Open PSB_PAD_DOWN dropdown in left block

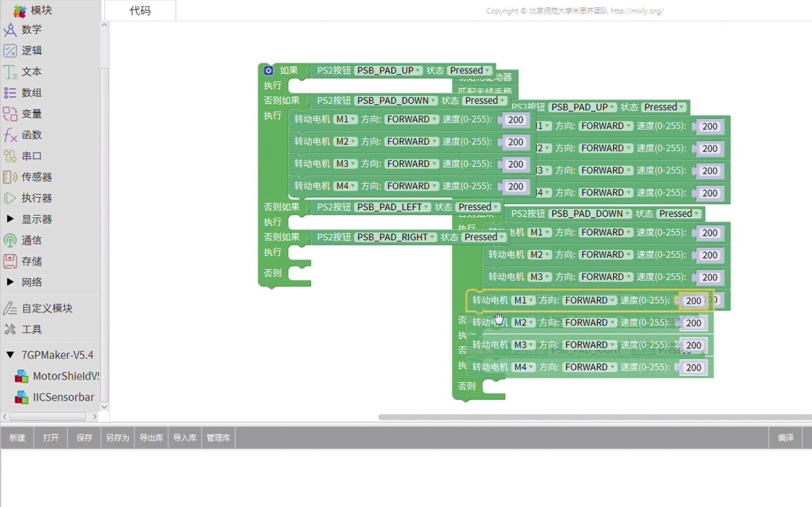click(396, 101)
